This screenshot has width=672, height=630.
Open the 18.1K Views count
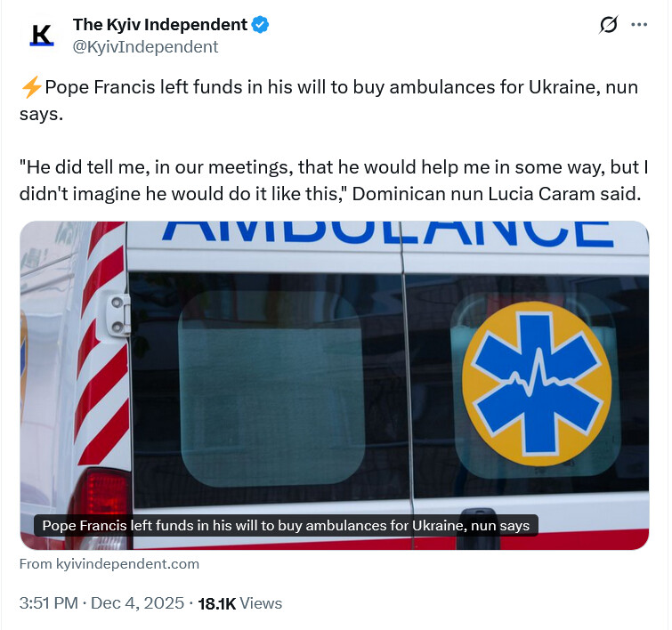tap(240, 603)
